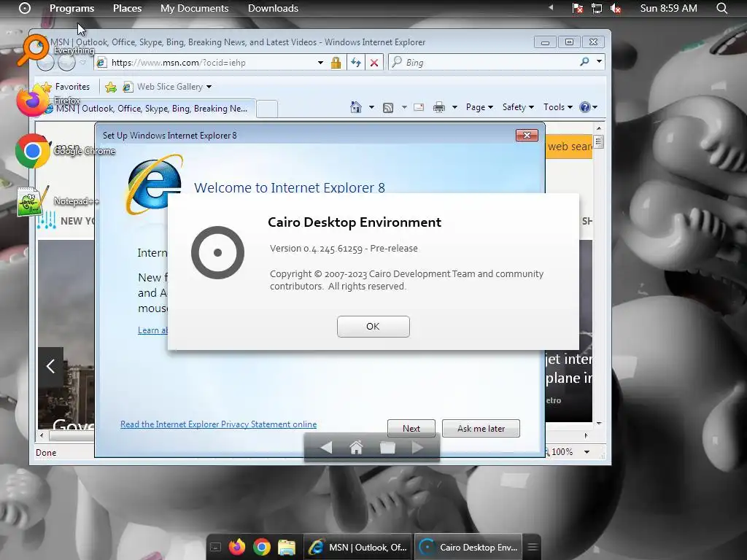Click the folder icon on Cairo navigation bar
The height and width of the screenshot is (560, 747).
pyautogui.click(x=387, y=448)
